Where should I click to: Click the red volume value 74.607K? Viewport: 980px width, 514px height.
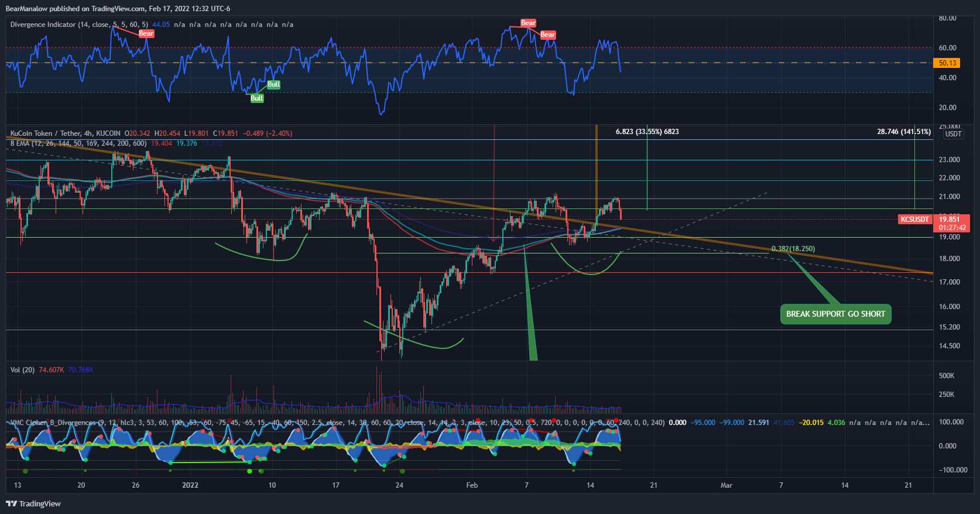click(52, 370)
